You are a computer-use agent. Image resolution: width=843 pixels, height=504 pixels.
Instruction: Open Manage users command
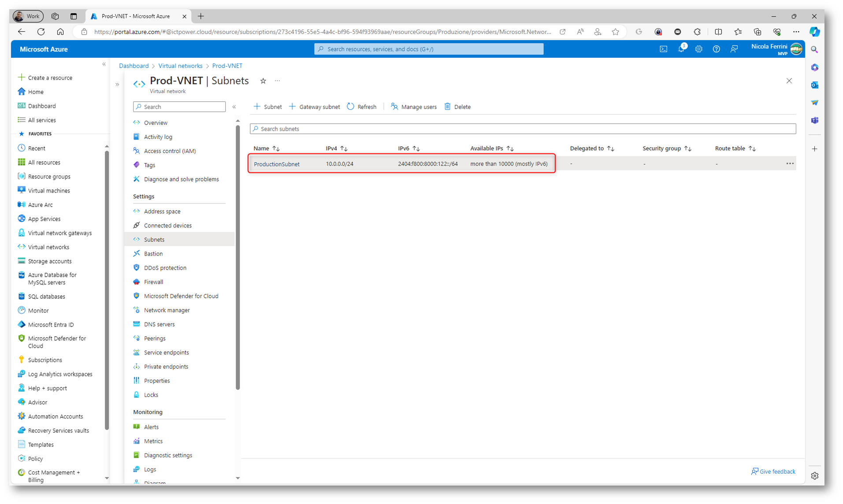pos(413,107)
